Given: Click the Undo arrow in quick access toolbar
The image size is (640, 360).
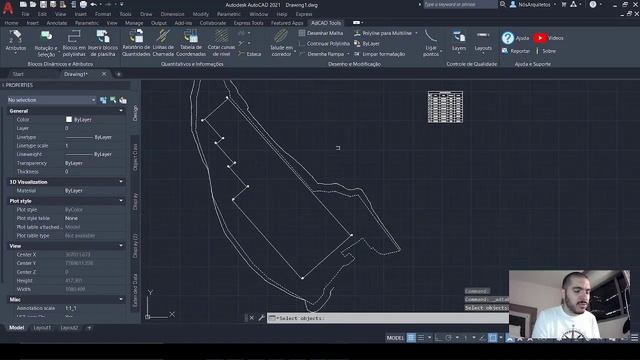Looking at the screenshot, I should (93, 4).
